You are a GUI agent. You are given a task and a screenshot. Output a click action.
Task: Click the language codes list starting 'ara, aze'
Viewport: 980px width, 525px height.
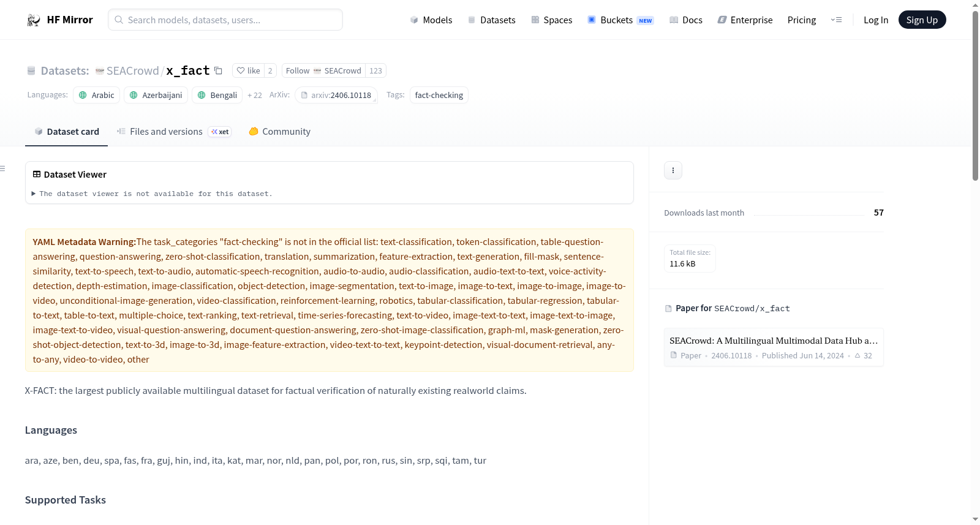255,461
